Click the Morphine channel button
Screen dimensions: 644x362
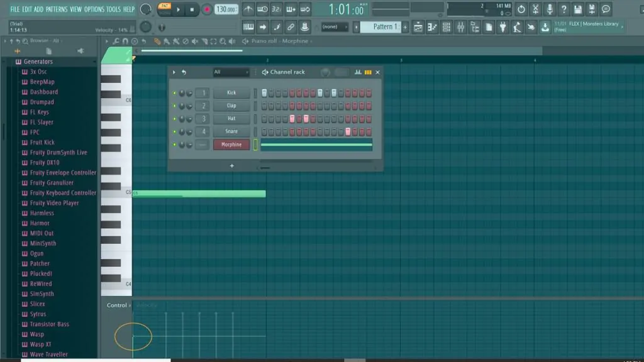coord(231,145)
